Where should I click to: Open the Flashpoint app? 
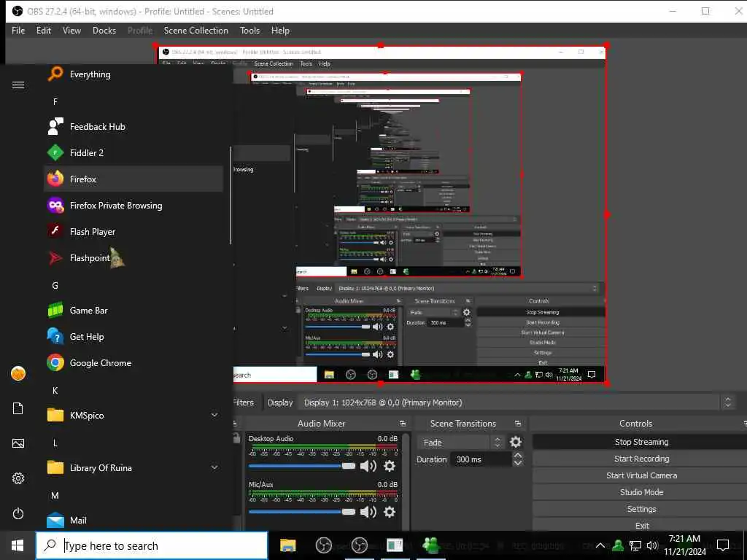(133, 257)
